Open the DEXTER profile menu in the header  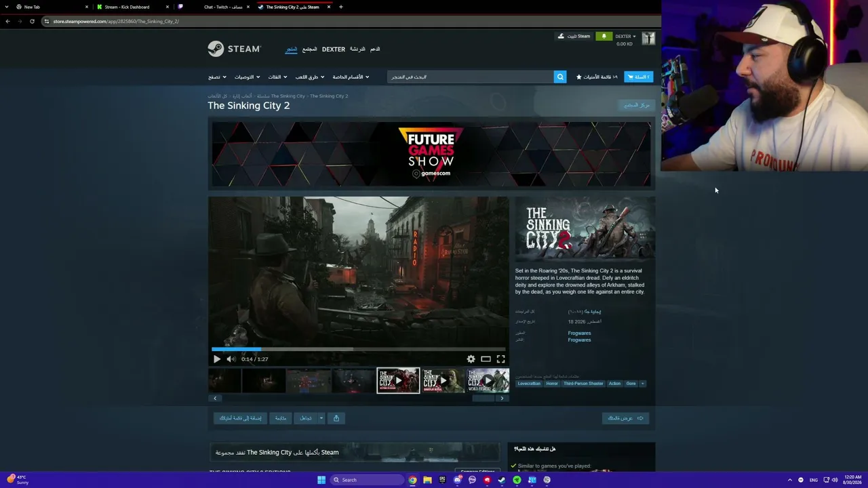pos(334,49)
